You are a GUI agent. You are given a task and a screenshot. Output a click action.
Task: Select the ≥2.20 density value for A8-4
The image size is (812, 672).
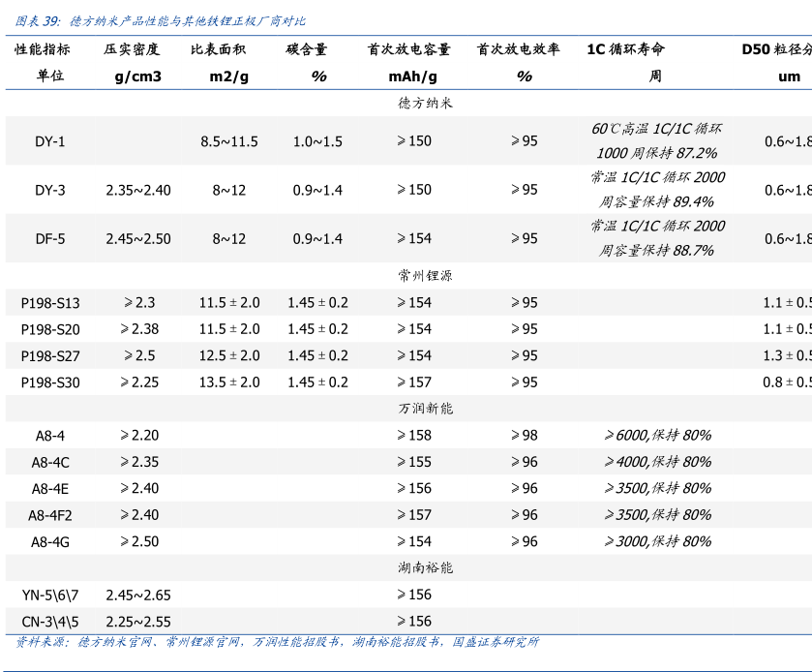click(x=139, y=435)
